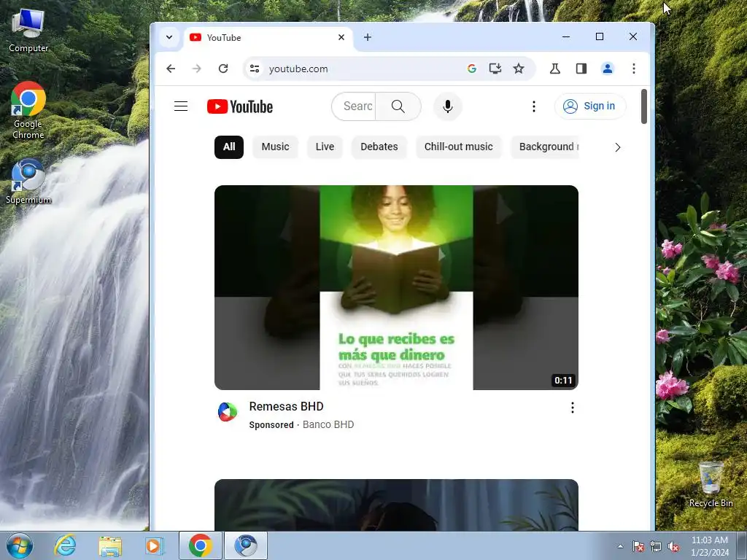Select the Google Chrome desktop shortcut
This screenshot has width=747, height=560.
[x=28, y=111]
